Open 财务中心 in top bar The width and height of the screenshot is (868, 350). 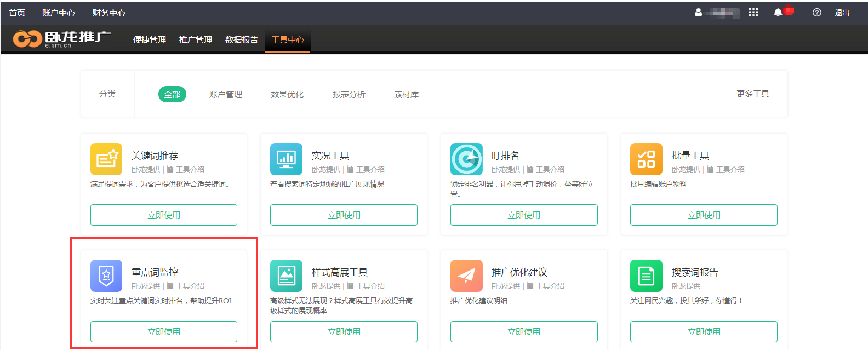[109, 13]
